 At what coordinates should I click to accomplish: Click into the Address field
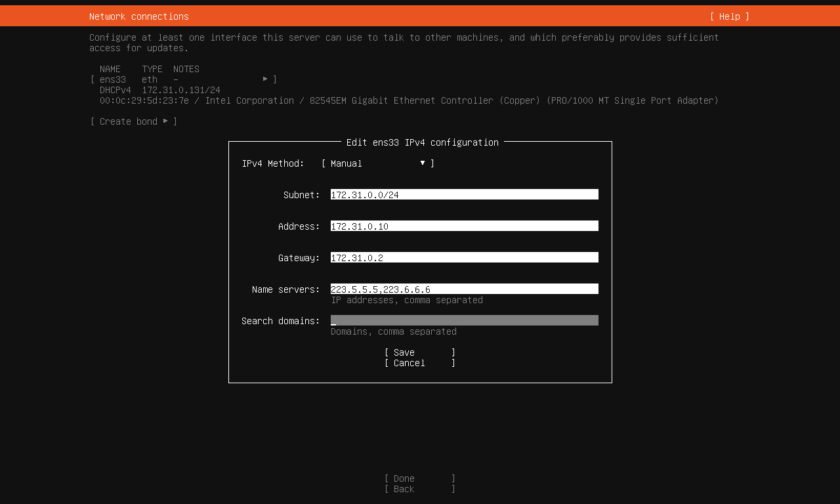point(464,226)
